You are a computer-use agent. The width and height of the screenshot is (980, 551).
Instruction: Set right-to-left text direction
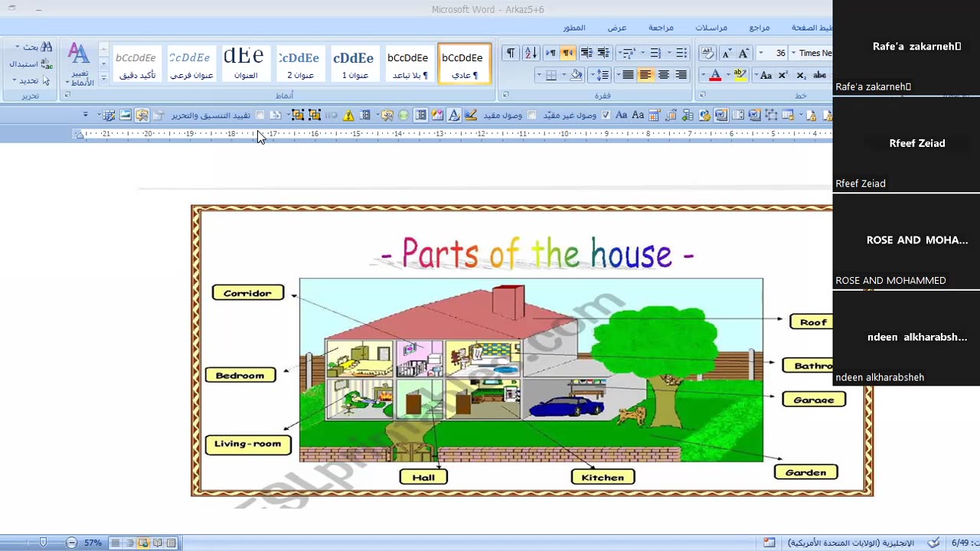tap(568, 53)
